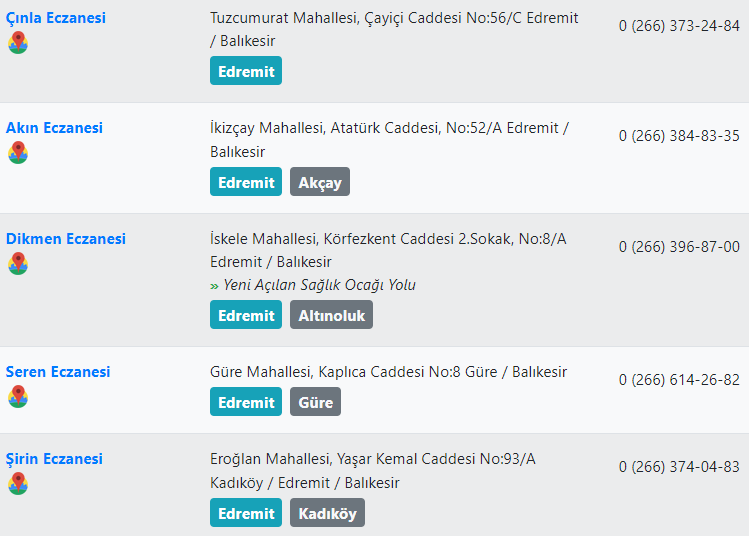Filter by the Altınoluk tag
The height and width of the screenshot is (536, 749).
pyautogui.click(x=332, y=315)
